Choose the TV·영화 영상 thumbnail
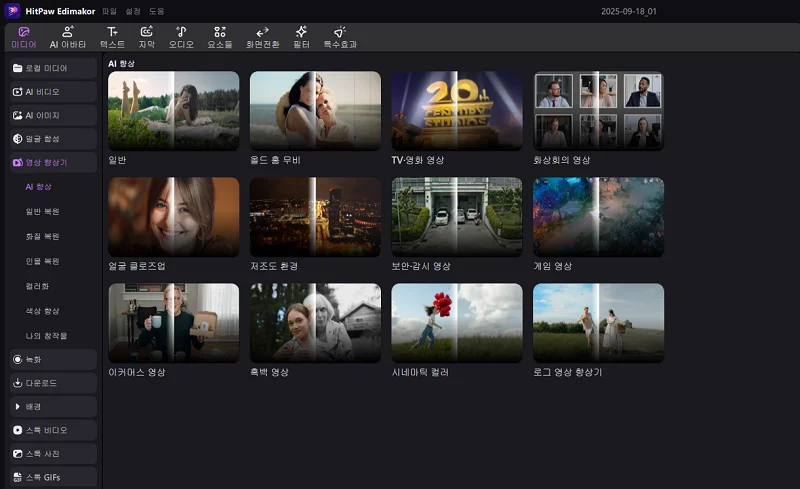 point(457,111)
